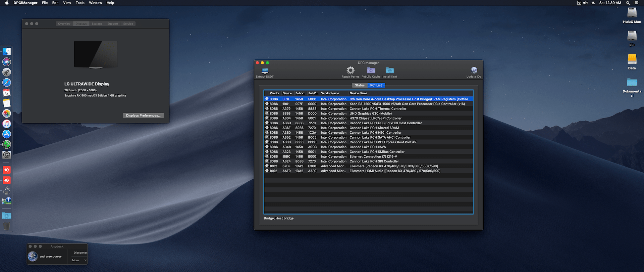Open the Trash in the Dock
644x272 pixels.
tap(7, 226)
